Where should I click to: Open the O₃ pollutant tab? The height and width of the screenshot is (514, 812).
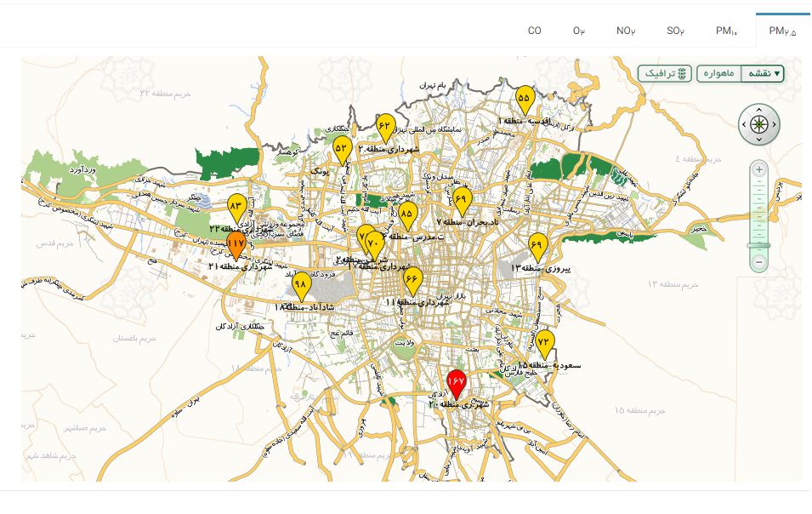click(x=579, y=31)
